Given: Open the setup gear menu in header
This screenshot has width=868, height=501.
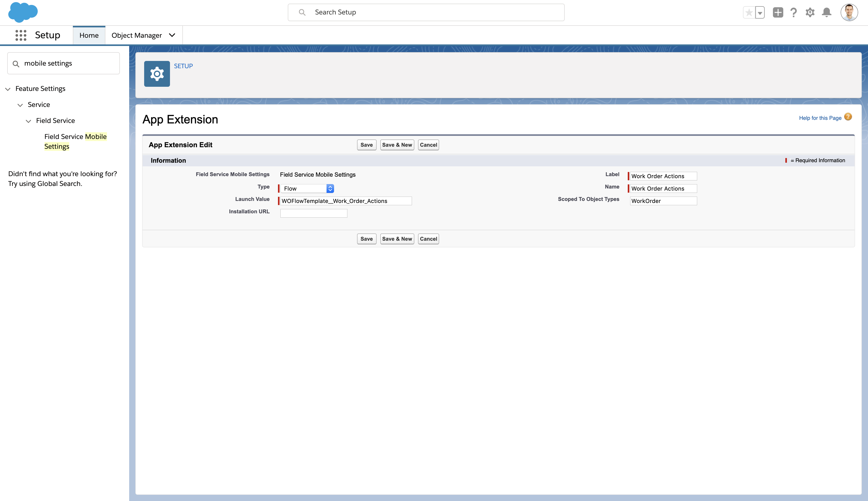Looking at the screenshot, I should coord(810,12).
